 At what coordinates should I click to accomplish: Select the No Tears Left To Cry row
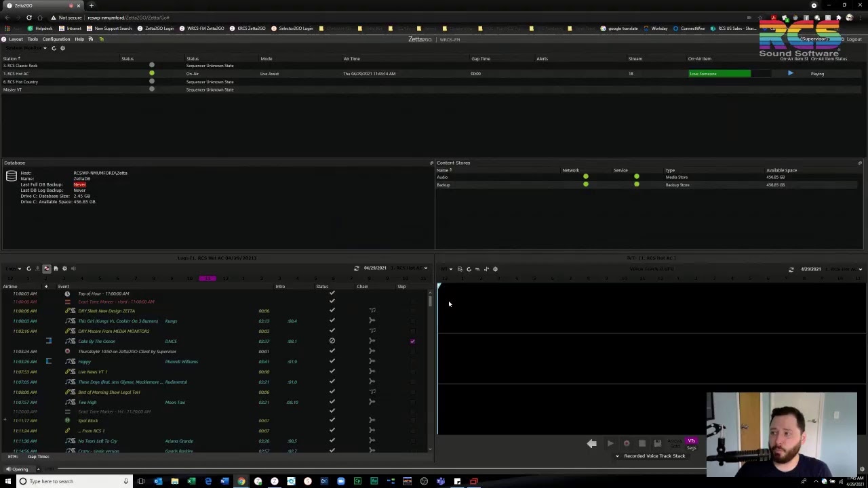click(216, 441)
